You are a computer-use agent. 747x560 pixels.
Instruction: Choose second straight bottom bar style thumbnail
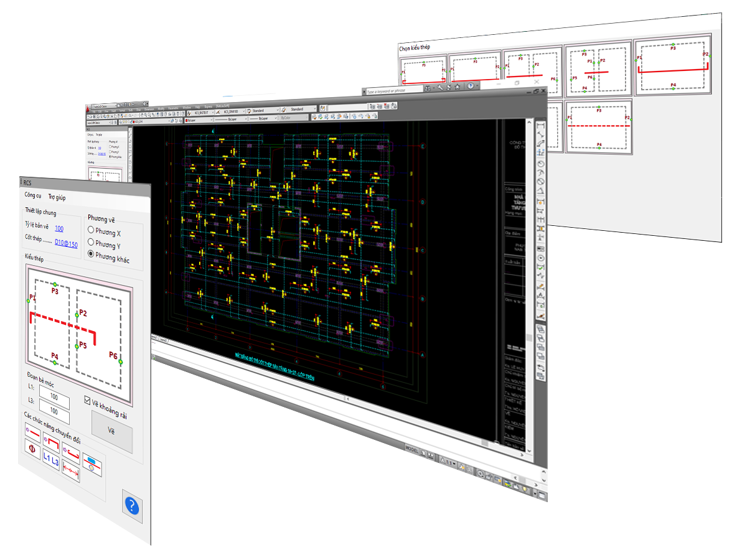point(475,68)
